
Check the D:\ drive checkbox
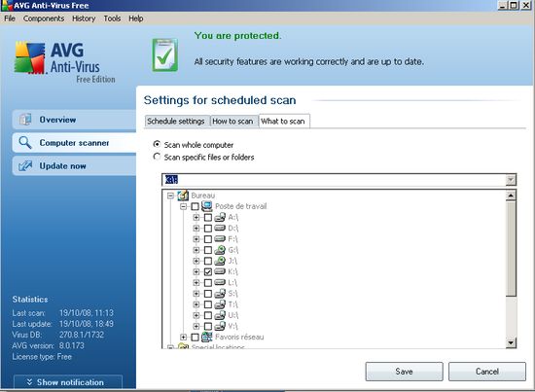pyautogui.click(x=208, y=229)
